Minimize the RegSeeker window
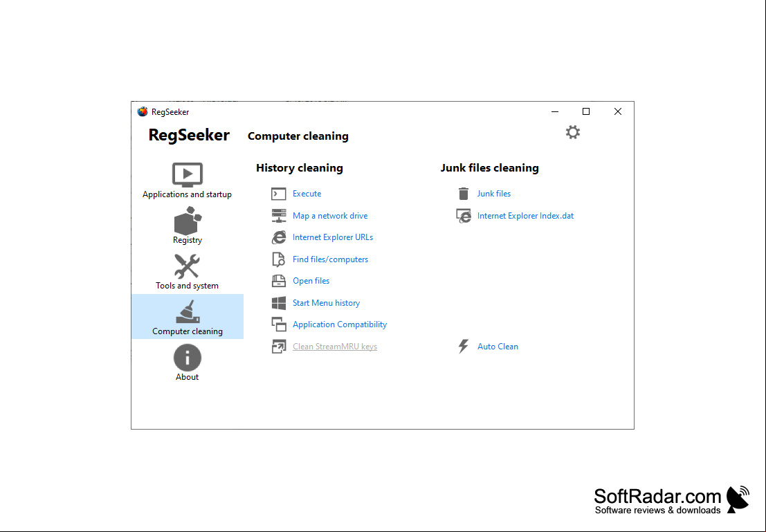This screenshot has width=766, height=532. (x=554, y=111)
